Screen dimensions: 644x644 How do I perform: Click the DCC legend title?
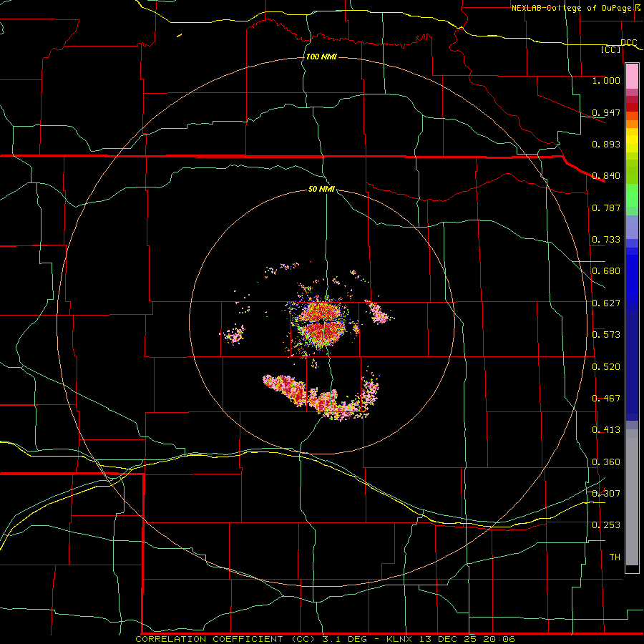(x=628, y=42)
